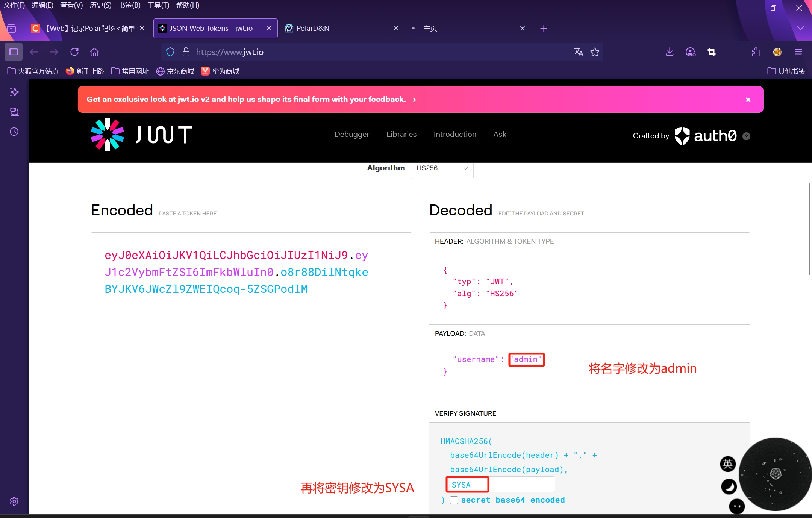812x518 pixels.
Task: Open the extensions puzzle icon
Action: 756,52
